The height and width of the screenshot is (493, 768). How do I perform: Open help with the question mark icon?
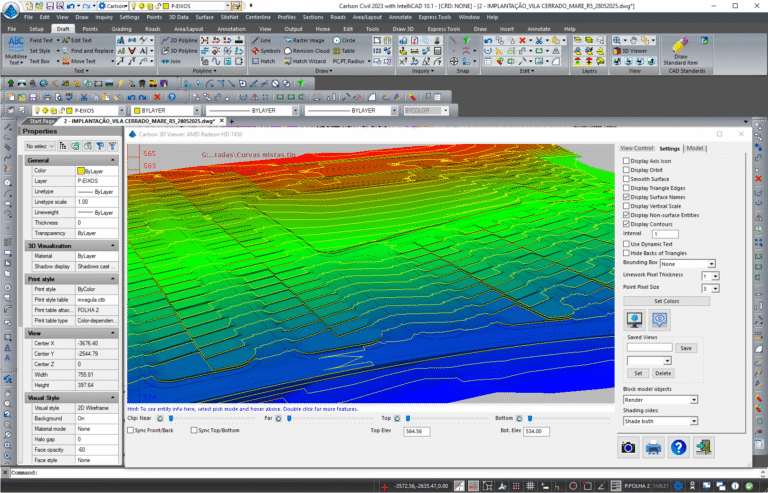pos(679,447)
